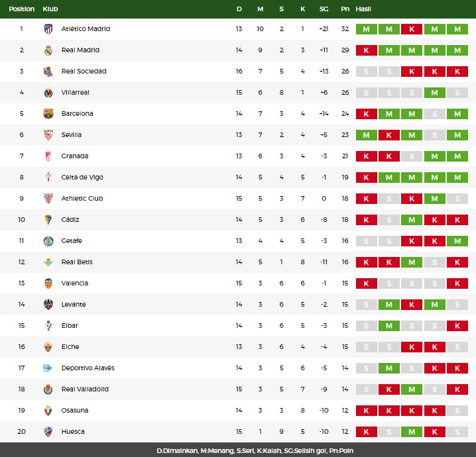Click the Osasuna club crest
This screenshot has width=476, height=457.
tap(48, 411)
